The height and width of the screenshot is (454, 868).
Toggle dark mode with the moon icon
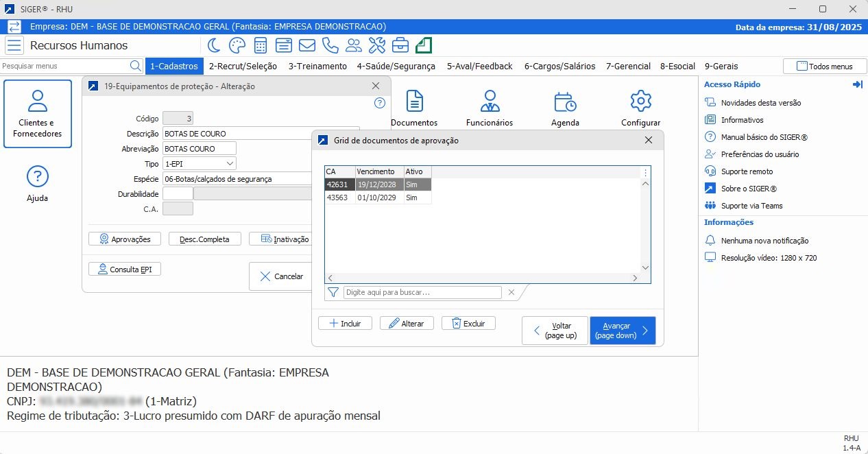[214, 45]
